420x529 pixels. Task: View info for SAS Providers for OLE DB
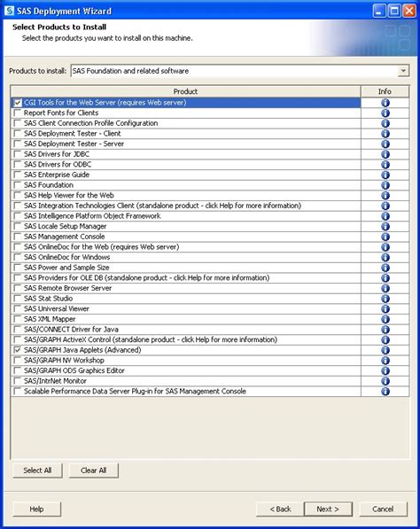point(385,278)
